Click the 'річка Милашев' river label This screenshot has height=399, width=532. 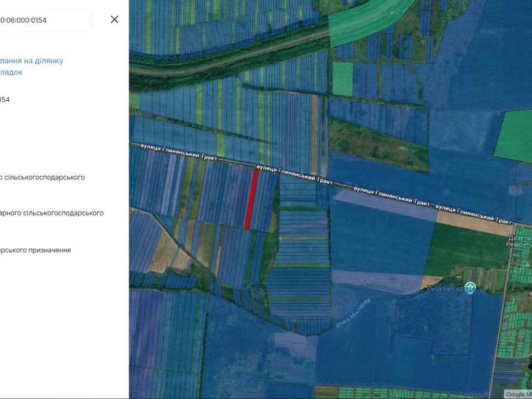[x=353, y=313]
